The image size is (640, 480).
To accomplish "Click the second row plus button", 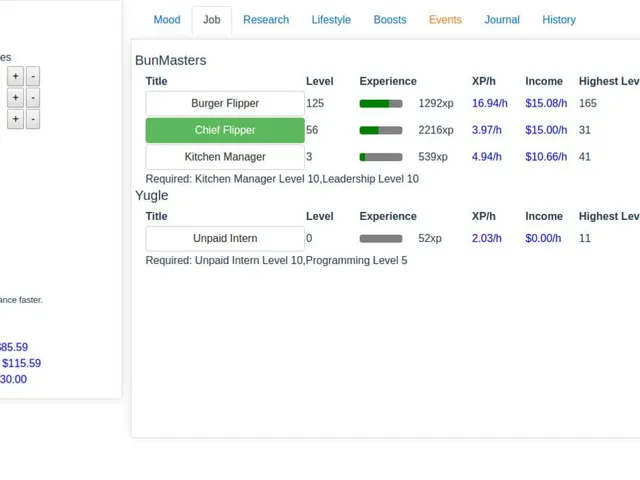I will tap(16, 98).
